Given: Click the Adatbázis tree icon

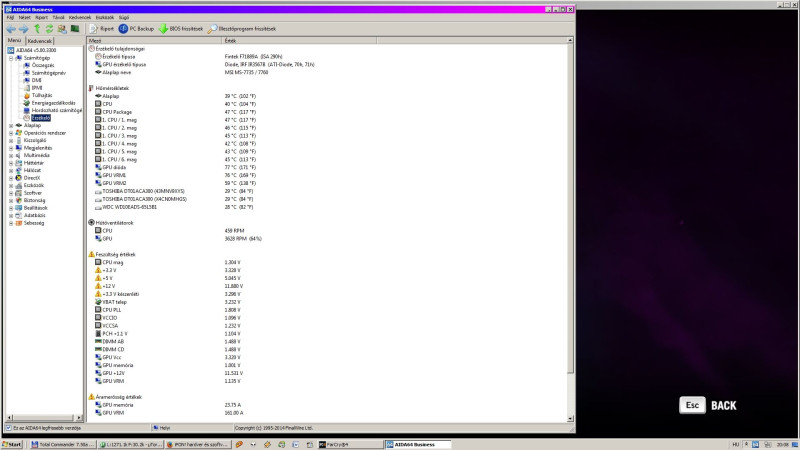Looking at the screenshot, I should point(19,216).
